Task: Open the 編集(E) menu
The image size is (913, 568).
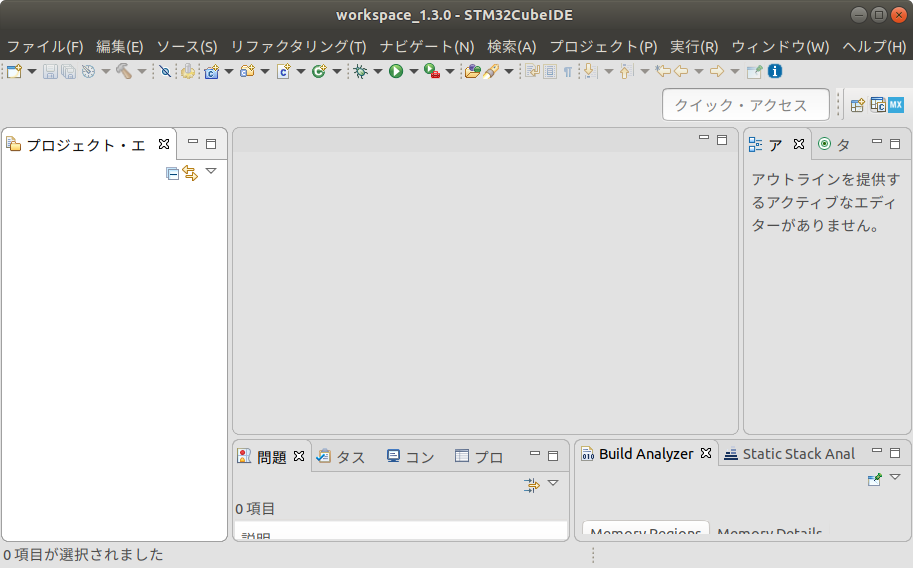Action: [119, 47]
